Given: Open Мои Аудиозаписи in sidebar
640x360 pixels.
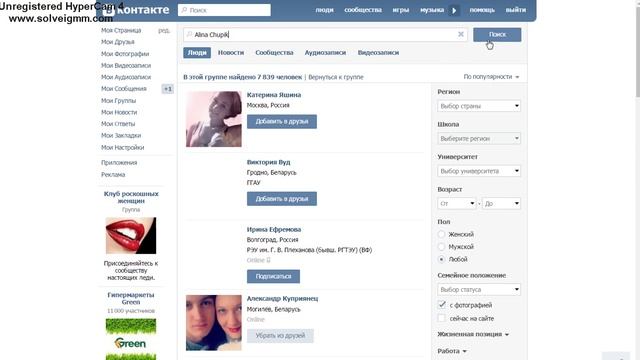Looking at the screenshot, I should [126, 77].
